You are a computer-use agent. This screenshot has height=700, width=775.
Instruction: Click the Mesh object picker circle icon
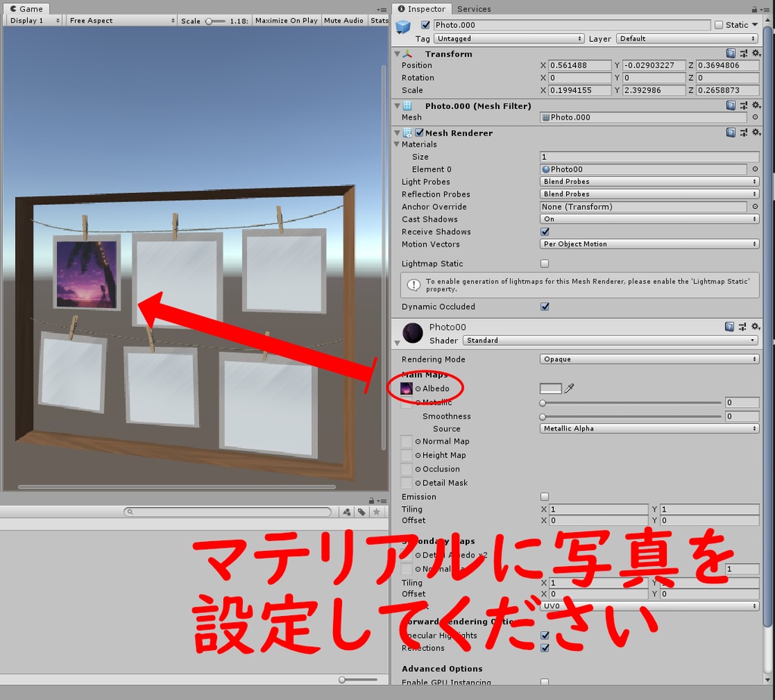[x=755, y=117]
